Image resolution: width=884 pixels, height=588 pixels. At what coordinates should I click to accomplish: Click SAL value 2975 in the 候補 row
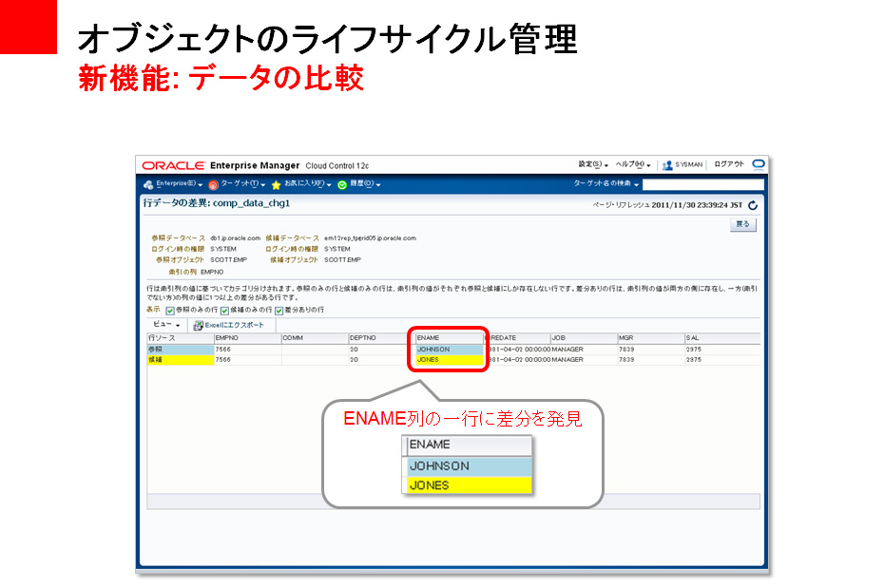coord(694,360)
